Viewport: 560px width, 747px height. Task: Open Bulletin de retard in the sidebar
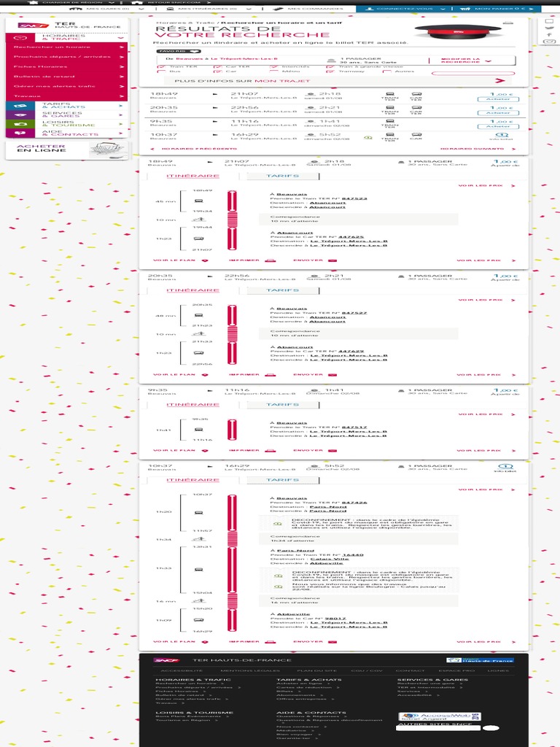pos(67,77)
